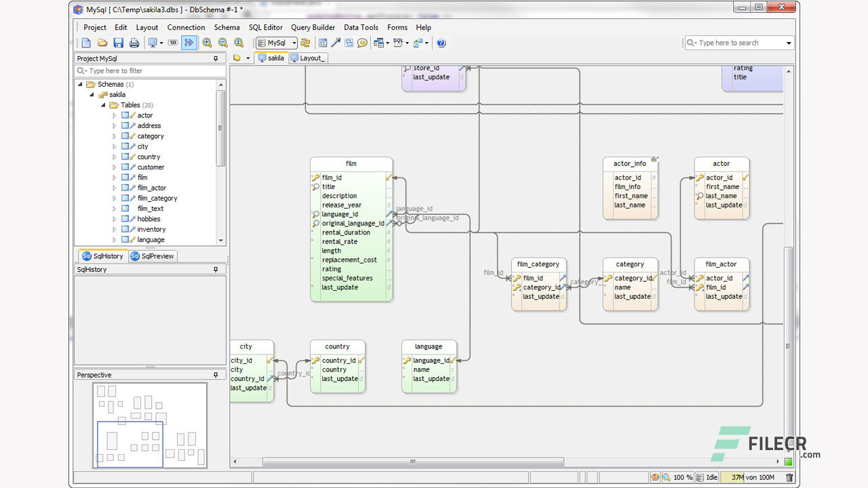Open the search box dropdown arrow

(x=789, y=43)
